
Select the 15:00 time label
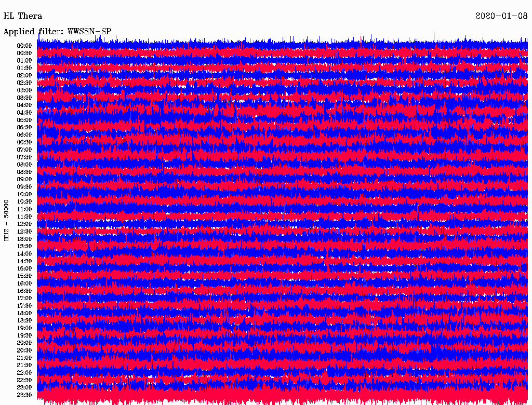24,268
